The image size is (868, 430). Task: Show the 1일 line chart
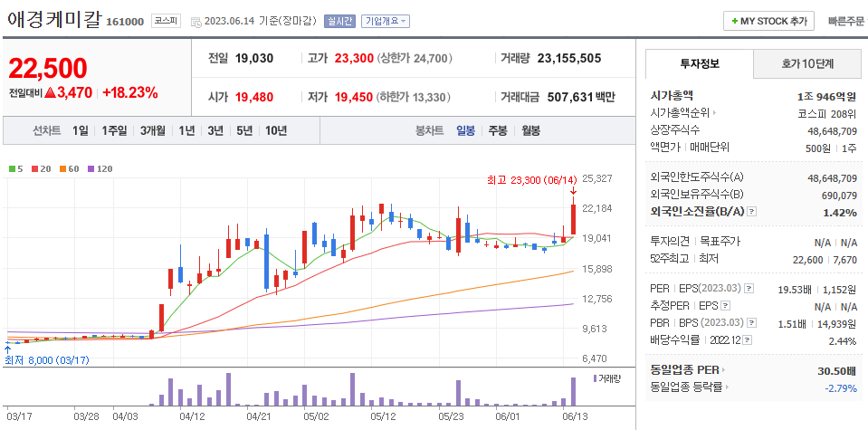coord(80,131)
